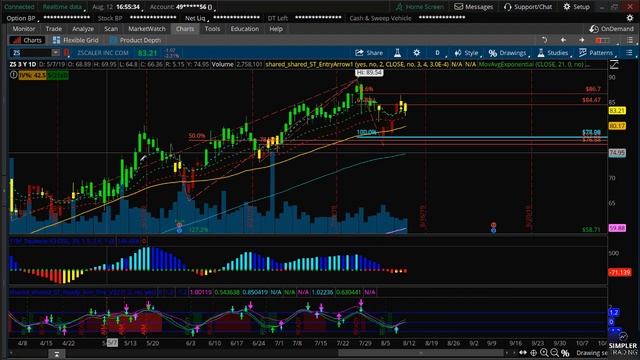The height and width of the screenshot is (360, 640).
Task: Click the -71.139 red indicator value label
Action: click(620, 272)
